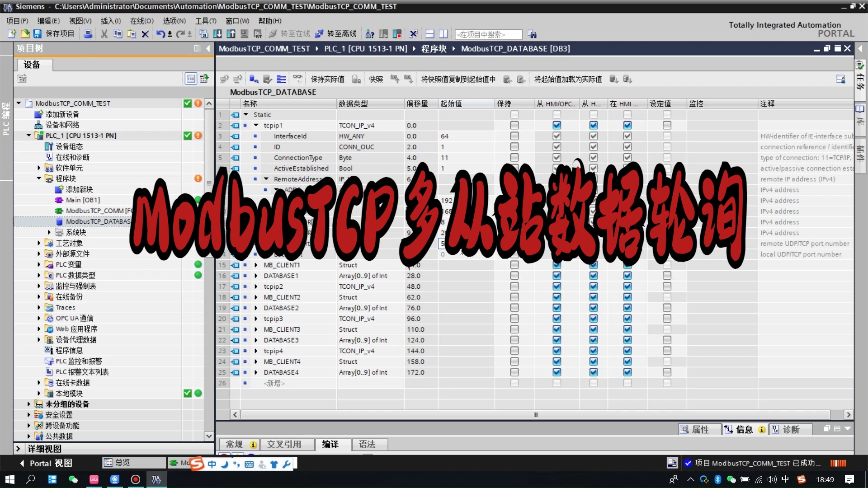This screenshot has height=488, width=868.
Task: Toggle Retain checkbox for tcpip1 row
Action: point(514,125)
